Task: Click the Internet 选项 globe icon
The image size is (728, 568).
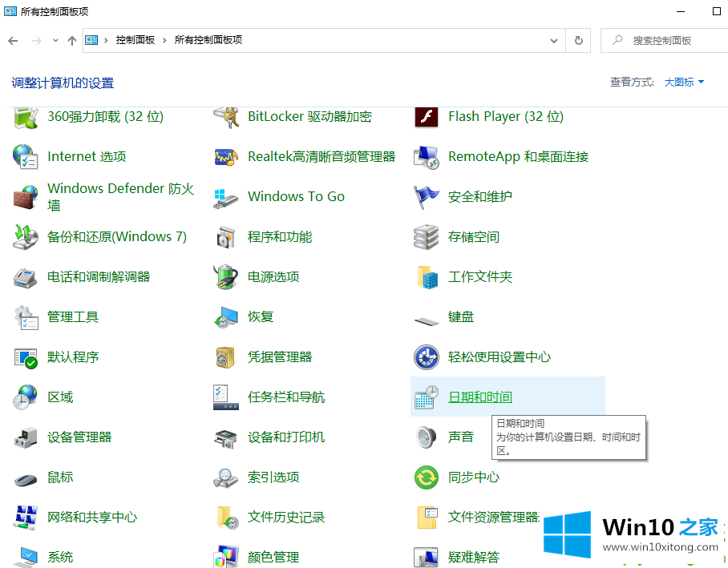Action: point(26,157)
